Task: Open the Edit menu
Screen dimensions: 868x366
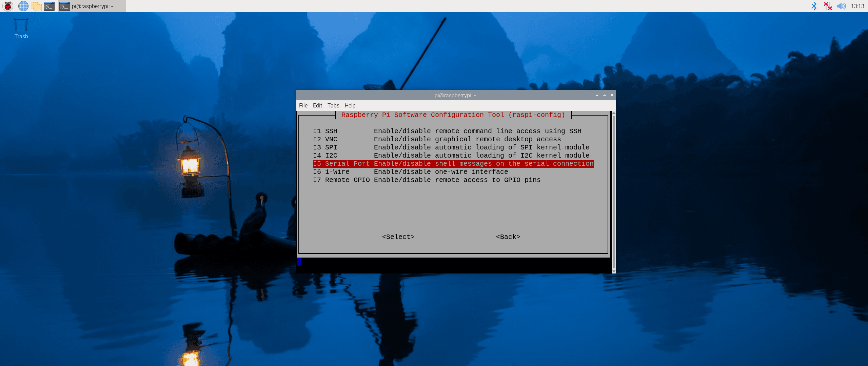Action: (317, 105)
